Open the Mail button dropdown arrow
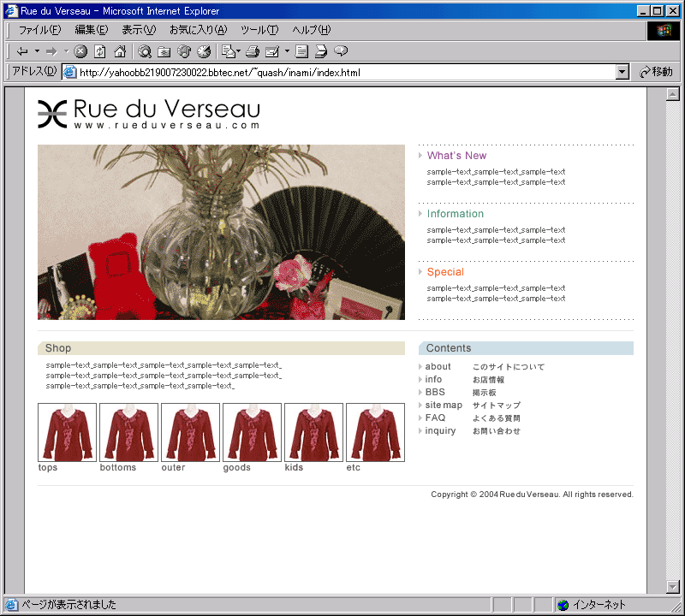This screenshot has width=685, height=616. click(239, 51)
